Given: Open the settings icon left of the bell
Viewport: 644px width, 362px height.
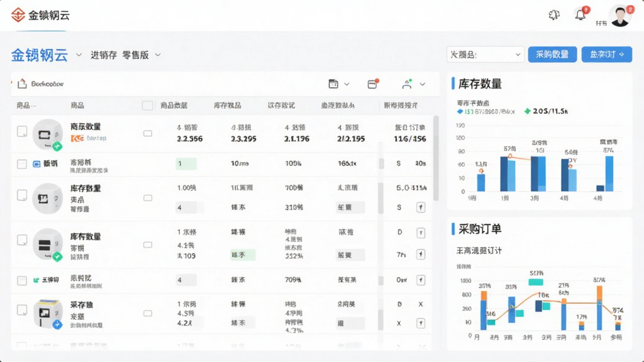Looking at the screenshot, I should [554, 15].
